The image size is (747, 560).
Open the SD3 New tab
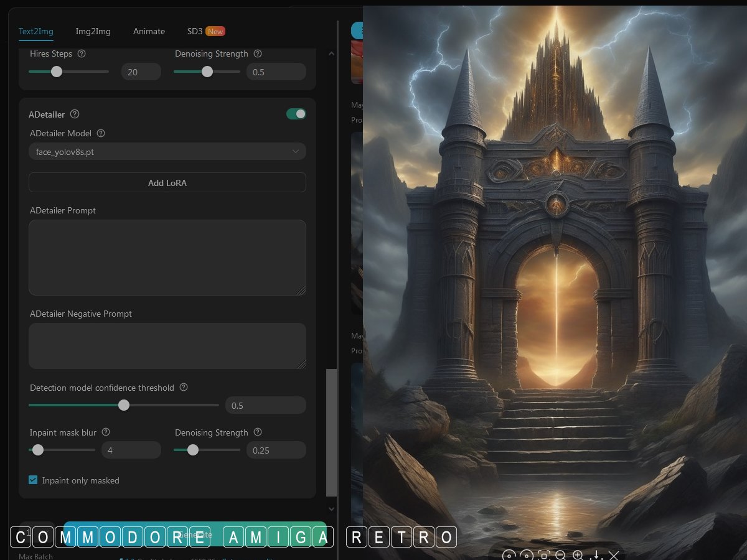coord(205,31)
